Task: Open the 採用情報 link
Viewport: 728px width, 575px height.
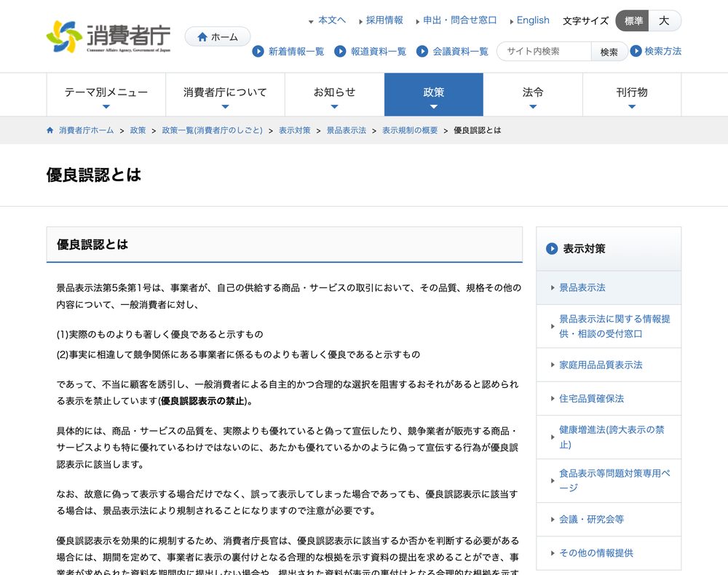Action: tap(384, 20)
